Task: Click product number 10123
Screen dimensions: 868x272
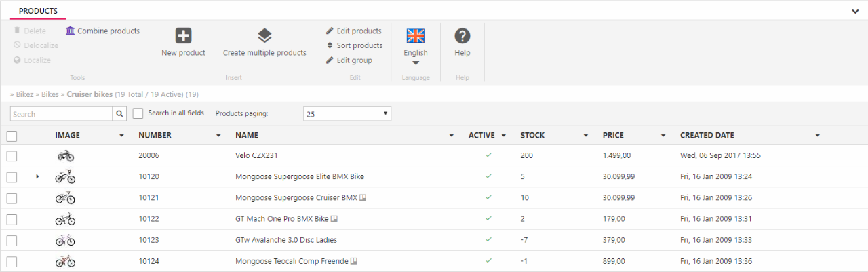Action: pos(149,240)
